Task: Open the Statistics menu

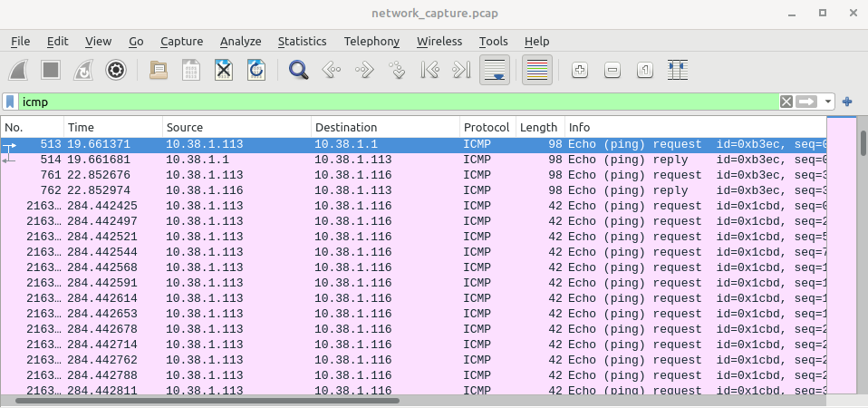Action: point(303,42)
